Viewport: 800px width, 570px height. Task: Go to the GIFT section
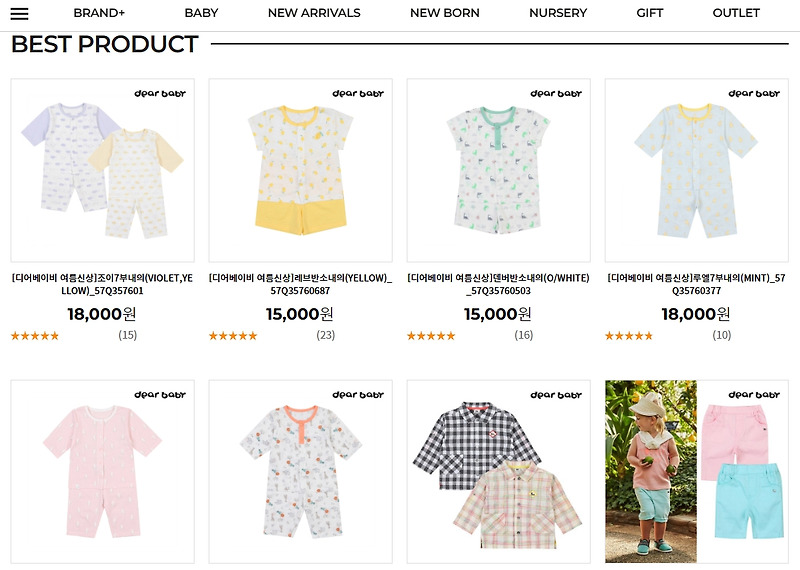tap(649, 13)
